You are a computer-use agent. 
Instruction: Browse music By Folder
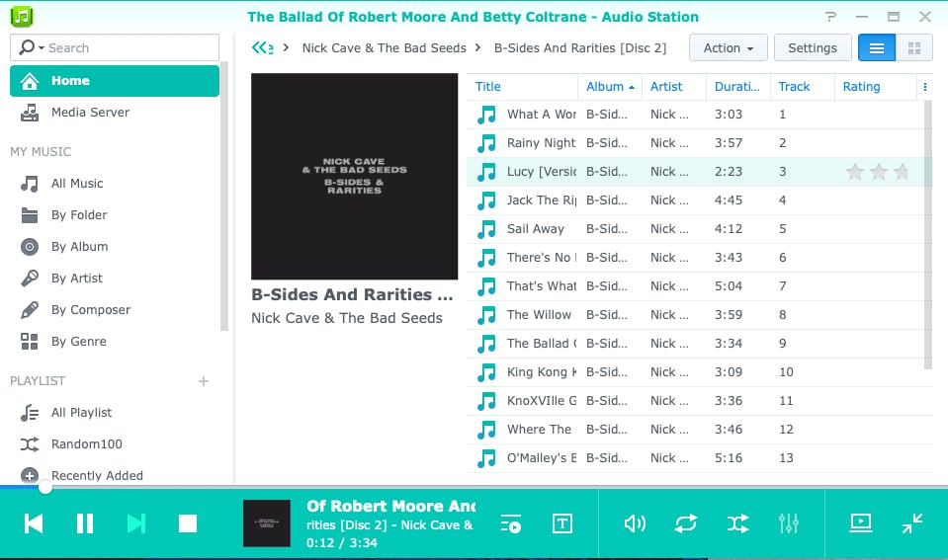115,214
